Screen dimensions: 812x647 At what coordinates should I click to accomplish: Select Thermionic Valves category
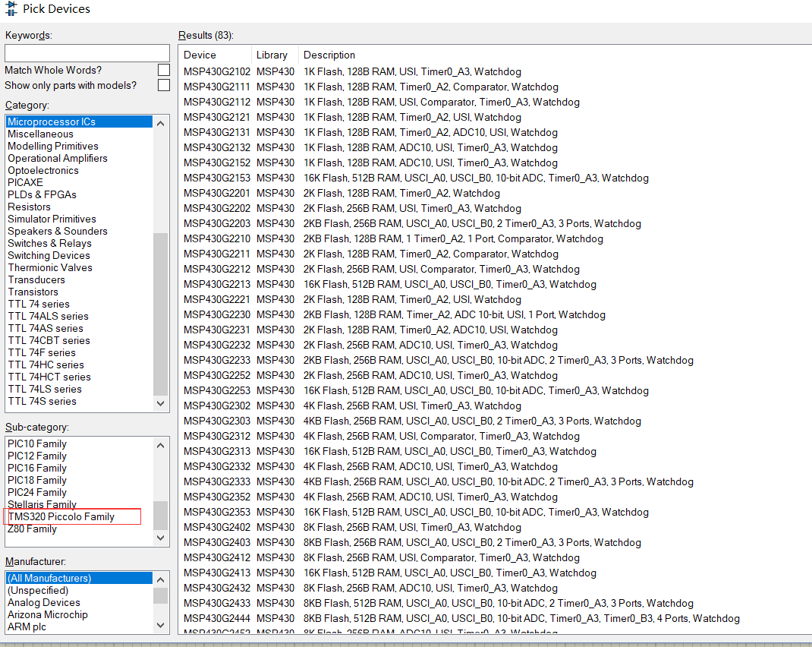[x=50, y=267]
